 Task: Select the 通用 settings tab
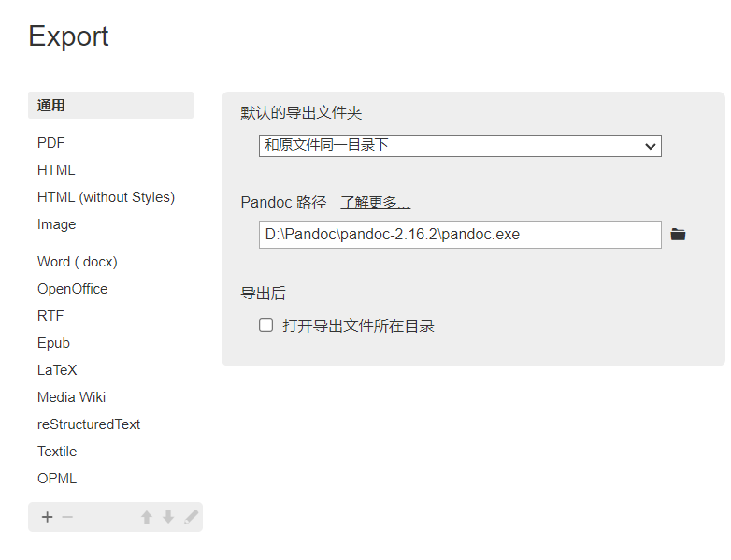110,106
